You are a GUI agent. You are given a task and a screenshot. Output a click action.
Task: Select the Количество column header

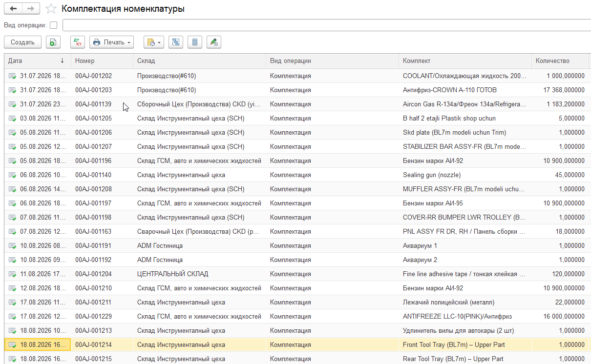coord(560,61)
